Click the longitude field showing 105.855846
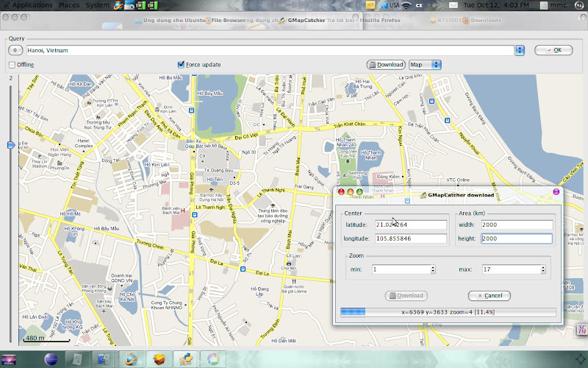The image size is (588, 368). pos(411,238)
